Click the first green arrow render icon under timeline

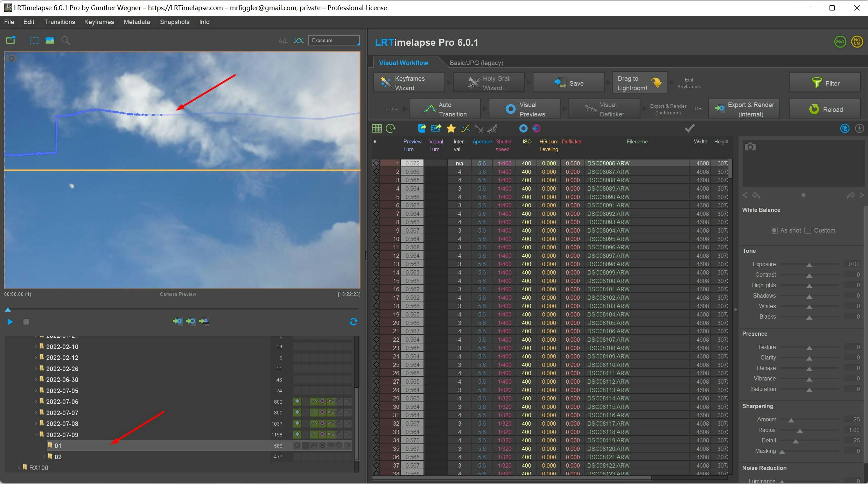177,321
